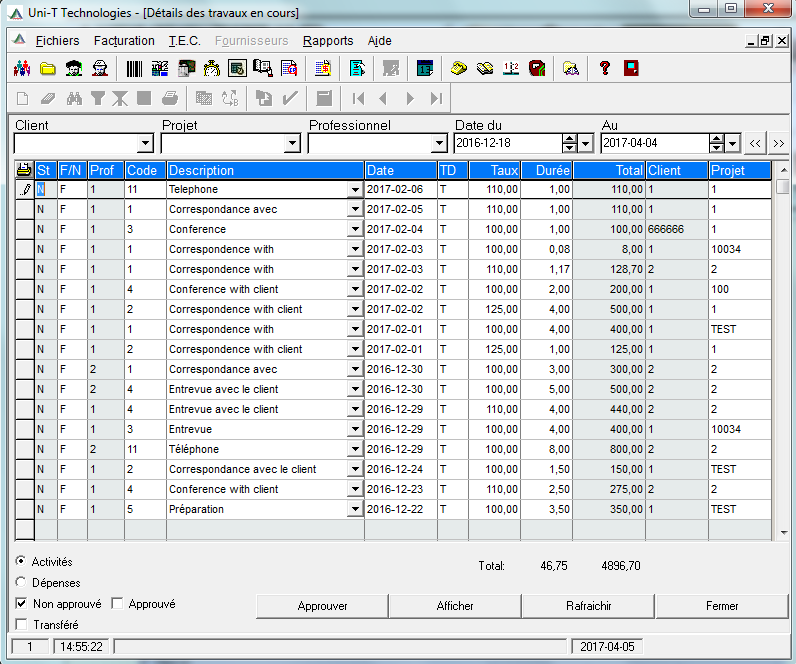
Task: Open the yellow folder toolbar icon
Action: tap(47, 68)
